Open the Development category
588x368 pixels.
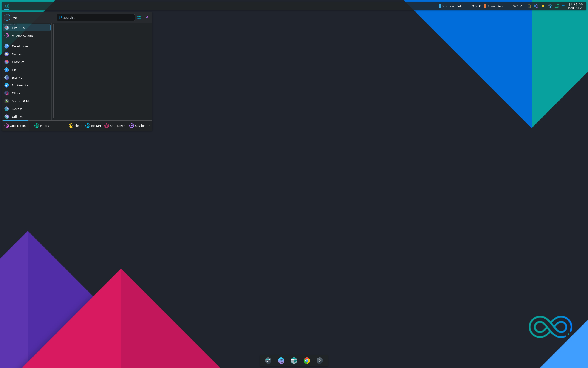pos(27,46)
